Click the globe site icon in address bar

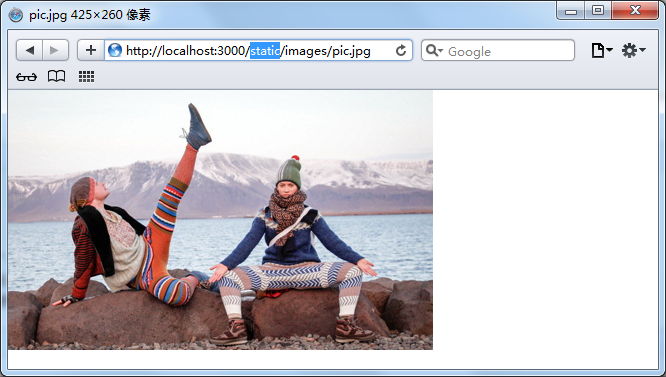[x=115, y=51]
